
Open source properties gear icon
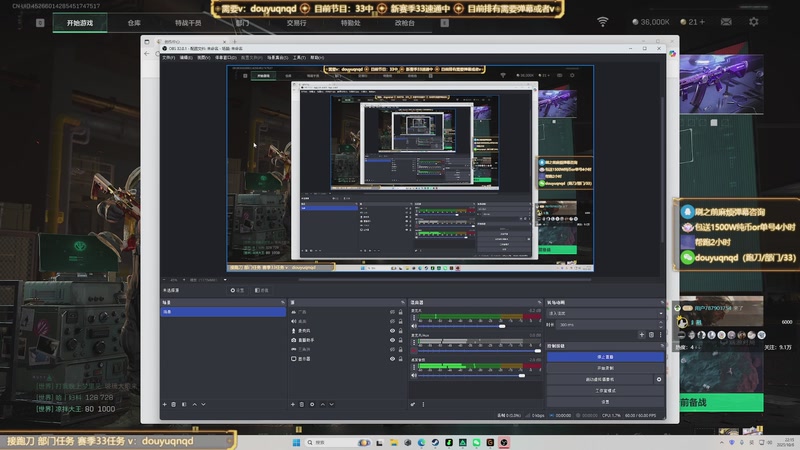point(312,404)
